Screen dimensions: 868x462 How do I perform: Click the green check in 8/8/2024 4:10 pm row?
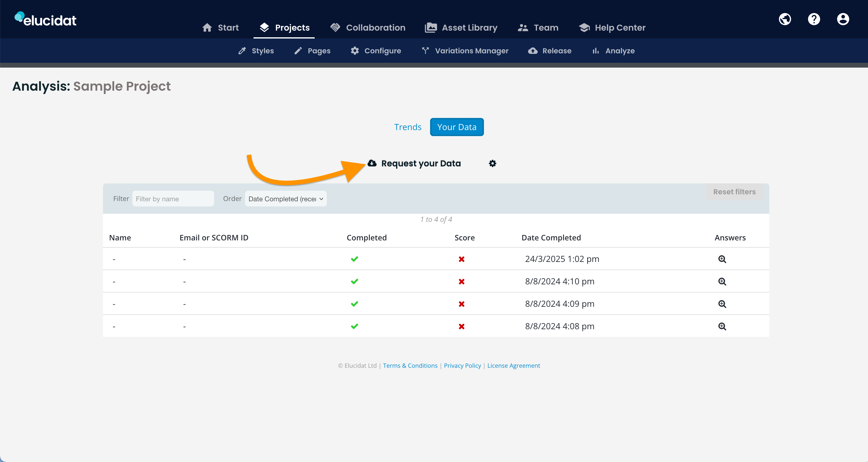(x=354, y=282)
